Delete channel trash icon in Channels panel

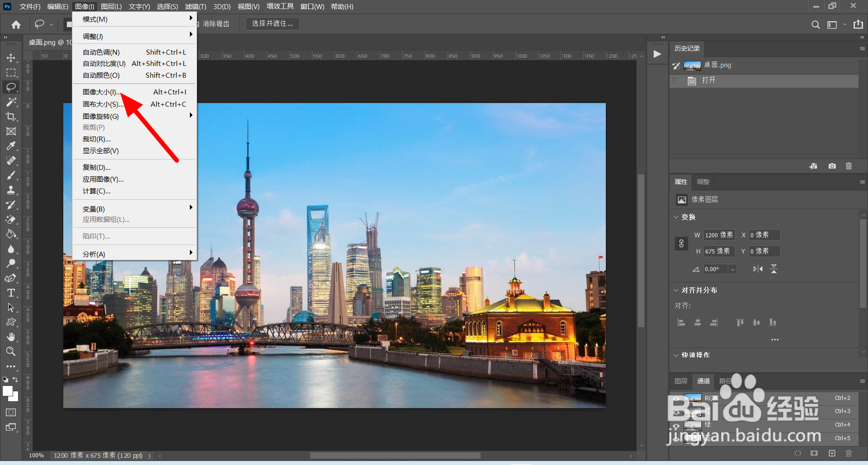849,453
